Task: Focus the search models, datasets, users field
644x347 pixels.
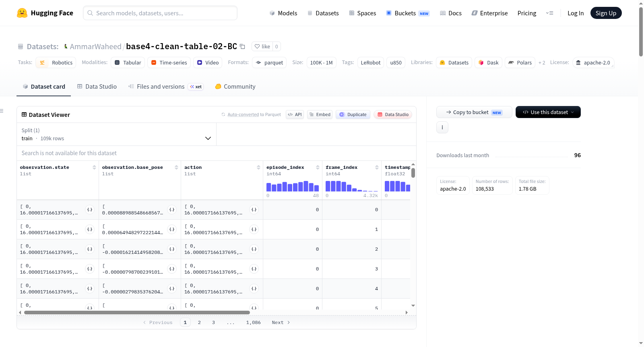Action: [160, 13]
